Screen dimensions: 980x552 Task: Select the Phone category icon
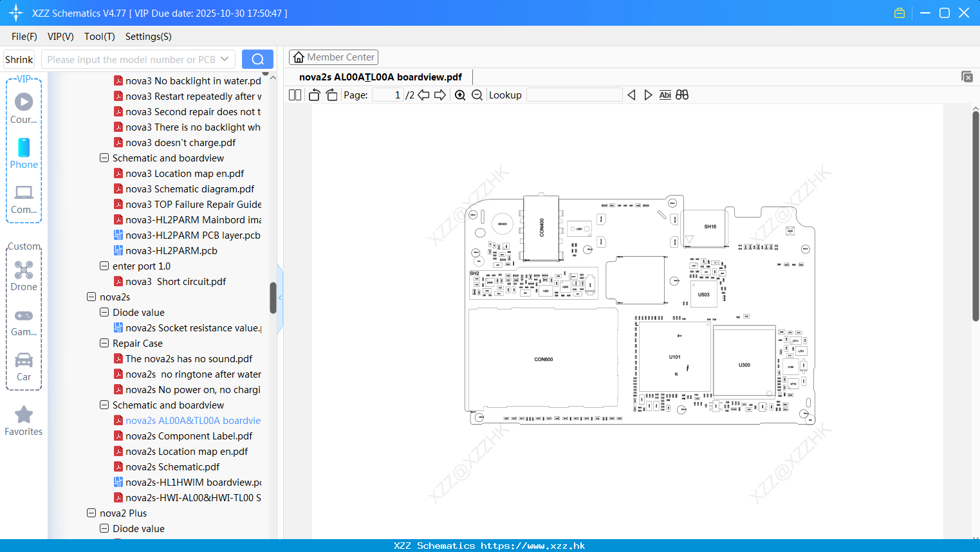click(24, 154)
